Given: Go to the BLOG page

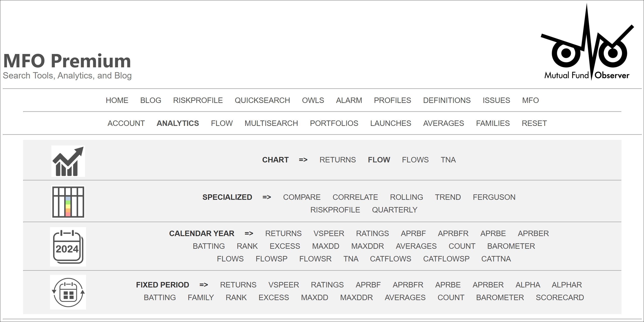Looking at the screenshot, I should [151, 100].
